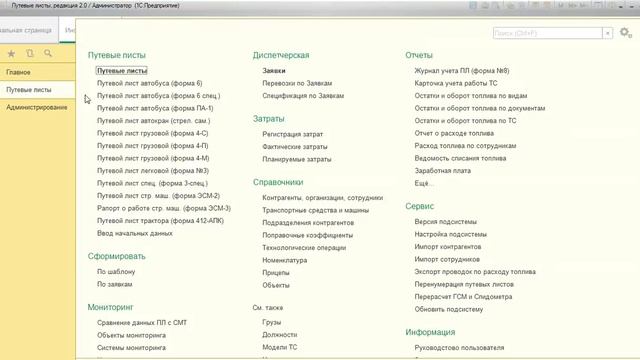Open Транспортные средства и машины
640x360 pixels.
tap(316, 210)
